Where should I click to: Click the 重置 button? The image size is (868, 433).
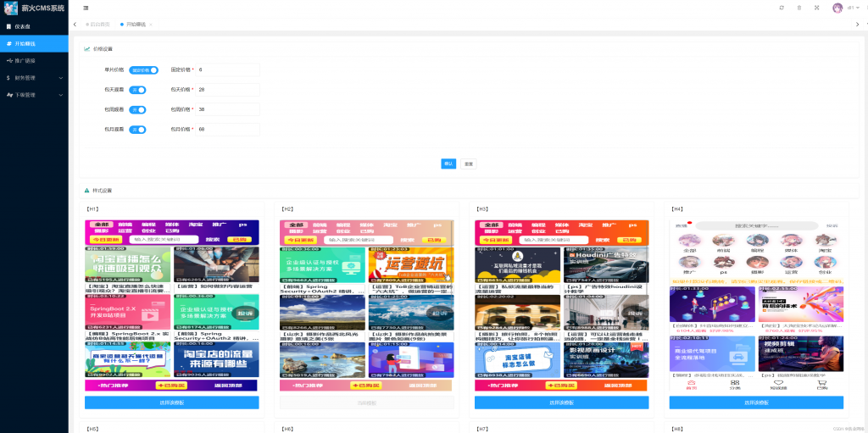pos(468,164)
